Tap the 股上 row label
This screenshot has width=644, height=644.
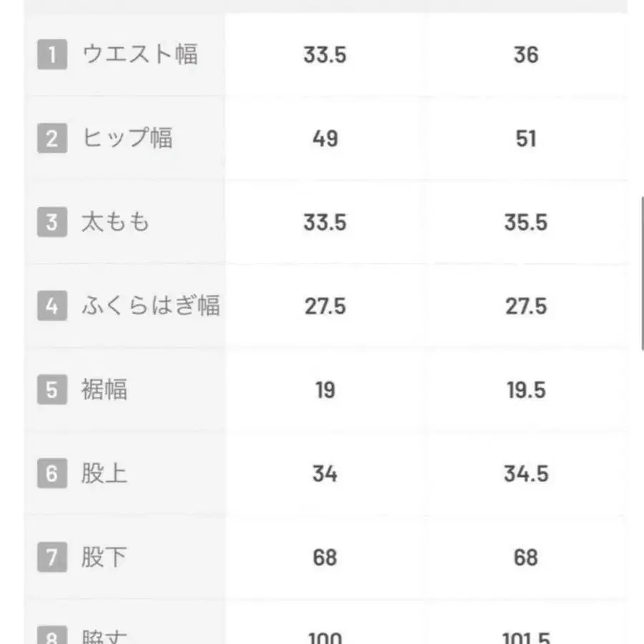pos(104,474)
